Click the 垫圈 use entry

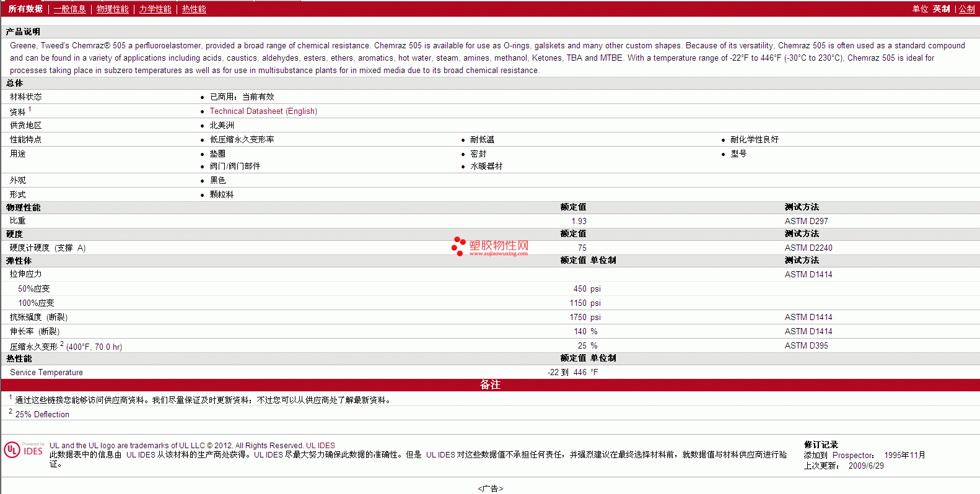(x=217, y=154)
